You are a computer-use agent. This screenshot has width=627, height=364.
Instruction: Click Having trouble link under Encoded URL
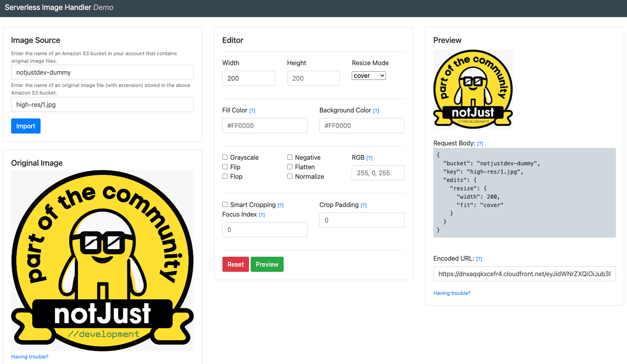(452, 293)
